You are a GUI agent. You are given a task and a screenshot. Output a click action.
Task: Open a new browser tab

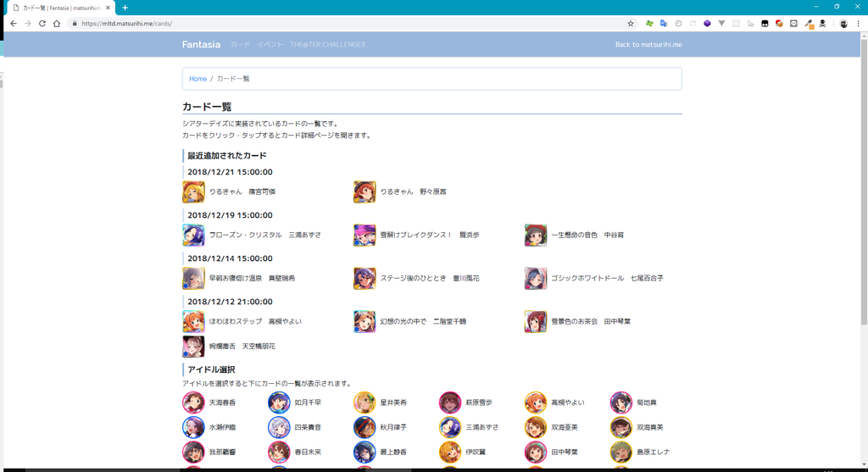pyautogui.click(x=125, y=8)
